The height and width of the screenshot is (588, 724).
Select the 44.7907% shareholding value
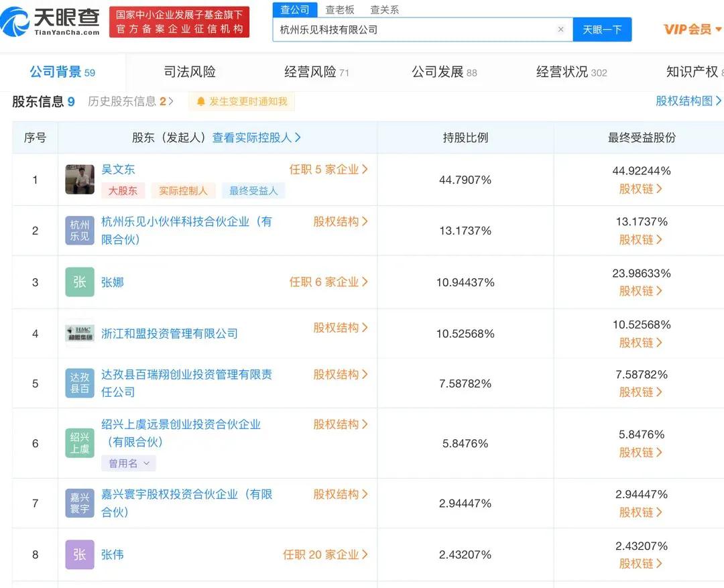pyautogui.click(x=465, y=180)
